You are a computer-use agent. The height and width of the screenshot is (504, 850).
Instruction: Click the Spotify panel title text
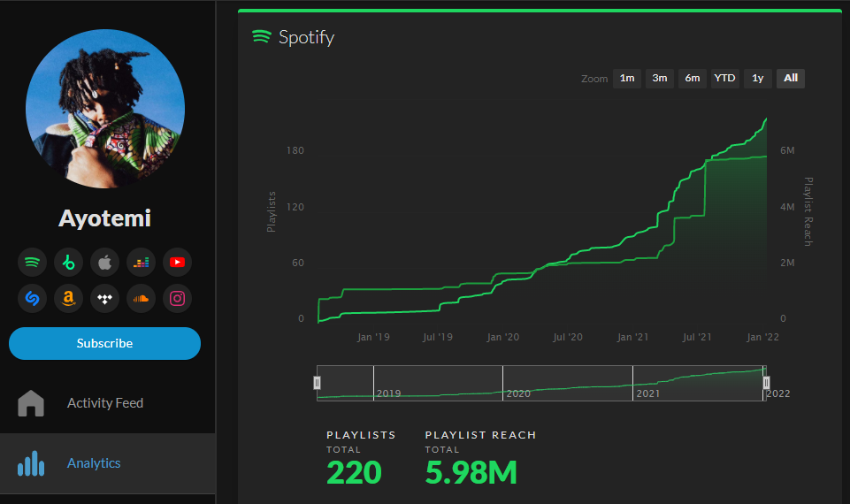306,37
